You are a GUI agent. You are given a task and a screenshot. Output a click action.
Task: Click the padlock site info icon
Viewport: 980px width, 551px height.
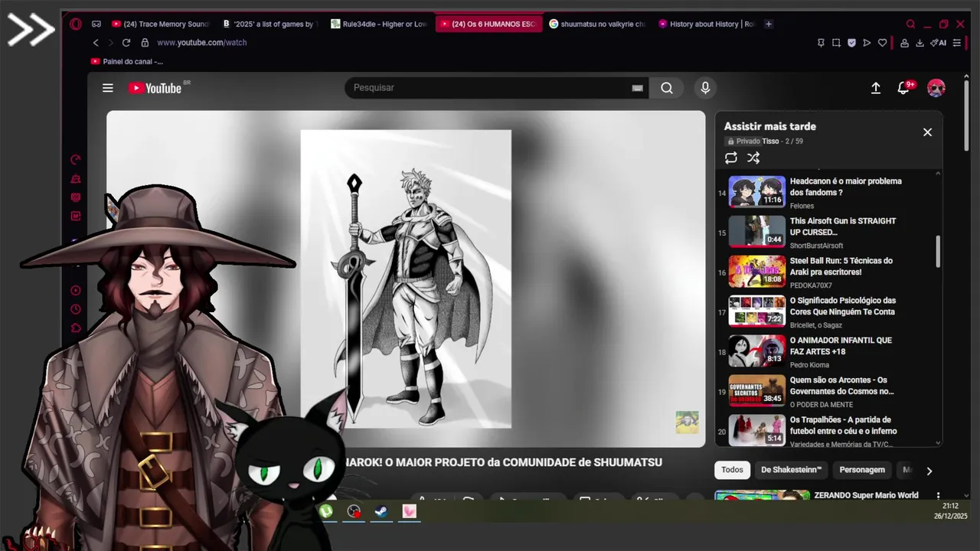pyautogui.click(x=145, y=43)
